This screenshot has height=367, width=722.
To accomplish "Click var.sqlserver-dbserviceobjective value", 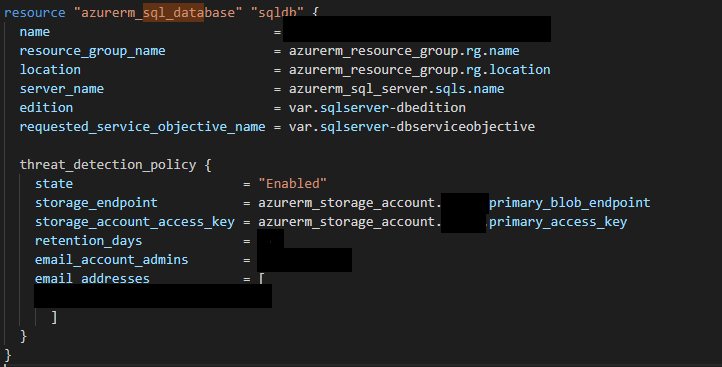I will pos(412,127).
